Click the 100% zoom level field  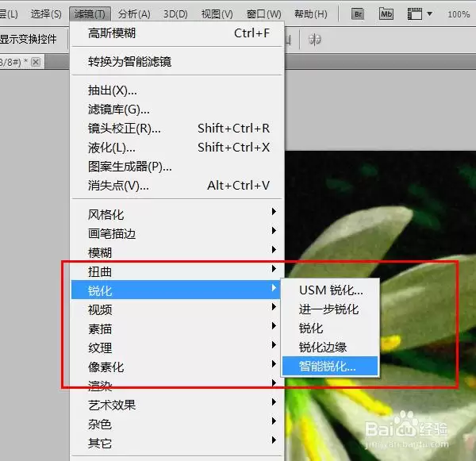coord(459,14)
